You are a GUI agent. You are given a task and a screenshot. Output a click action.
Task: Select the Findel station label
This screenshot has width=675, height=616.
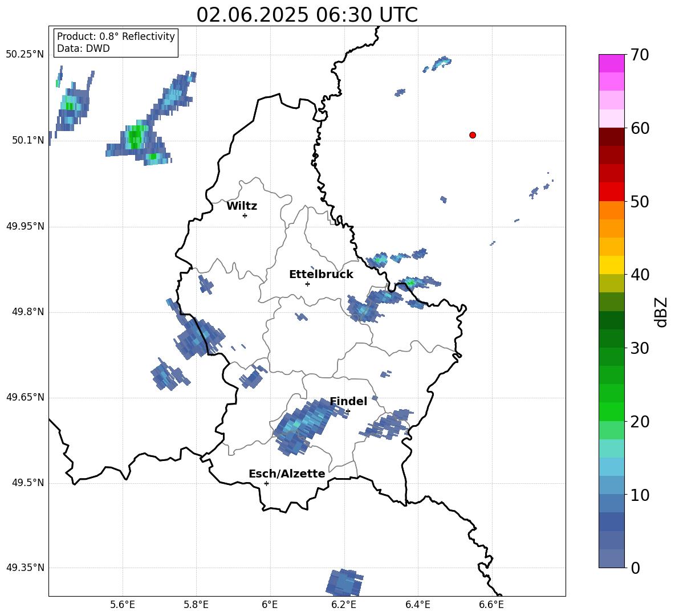[x=348, y=401]
